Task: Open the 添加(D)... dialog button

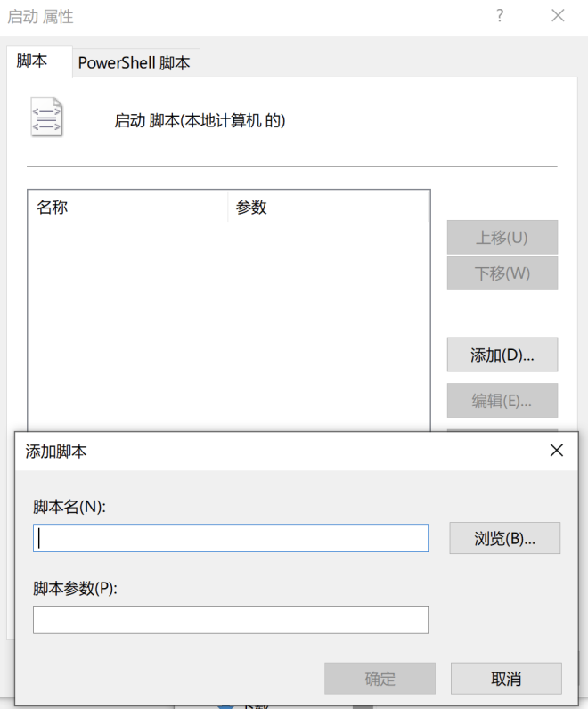Action: (x=502, y=354)
